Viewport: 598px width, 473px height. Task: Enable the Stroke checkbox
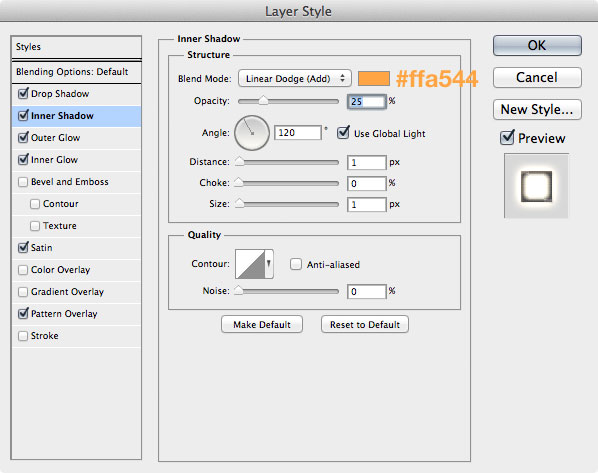click(x=23, y=336)
